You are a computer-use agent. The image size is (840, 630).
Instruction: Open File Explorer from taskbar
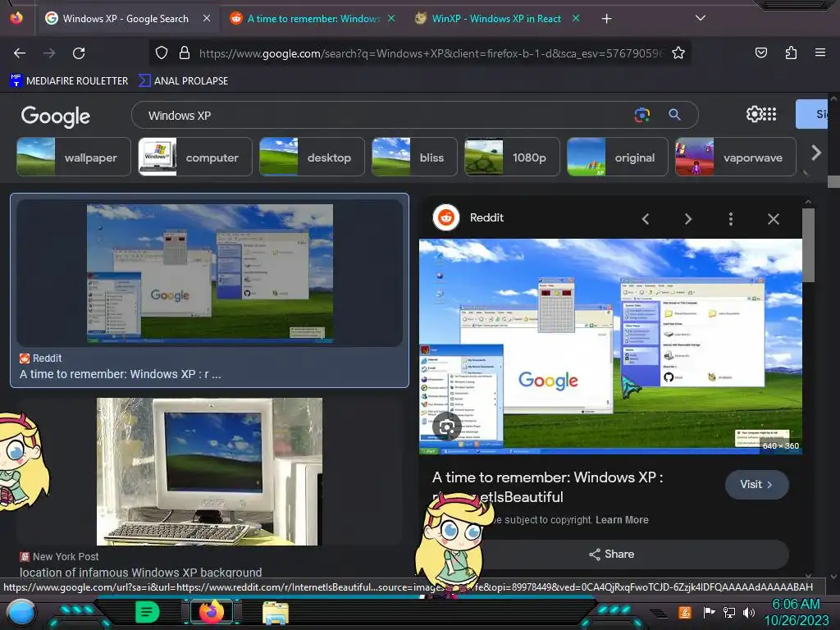pos(276,612)
